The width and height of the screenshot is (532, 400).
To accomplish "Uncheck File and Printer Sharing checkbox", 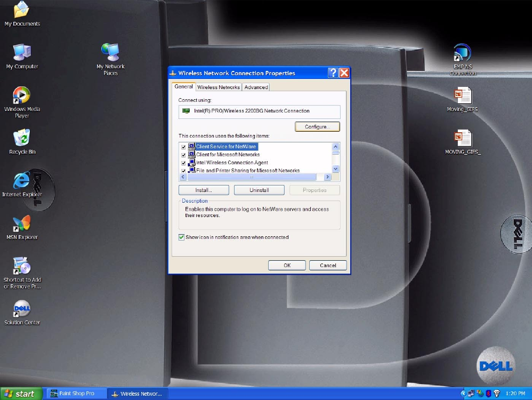I will 183,171.
